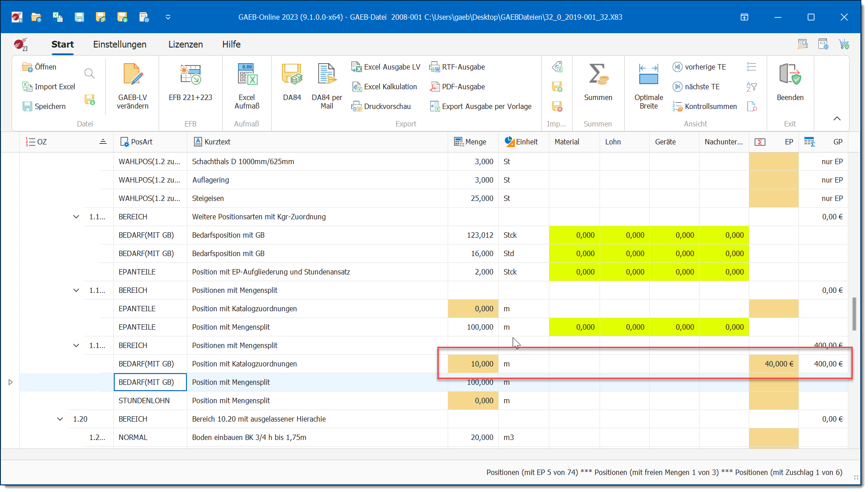The width and height of the screenshot is (868, 492).
Task: Open the Lizenzen tab
Action: pos(186,44)
